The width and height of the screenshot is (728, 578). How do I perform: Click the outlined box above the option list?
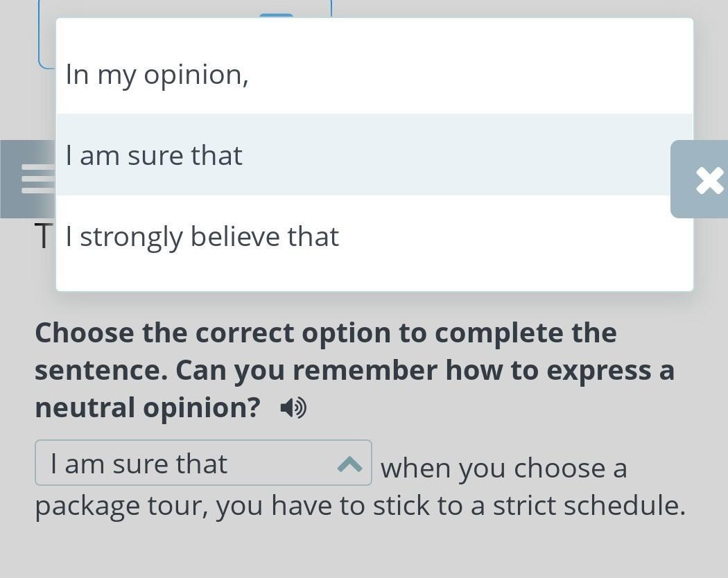(x=46, y=42)
